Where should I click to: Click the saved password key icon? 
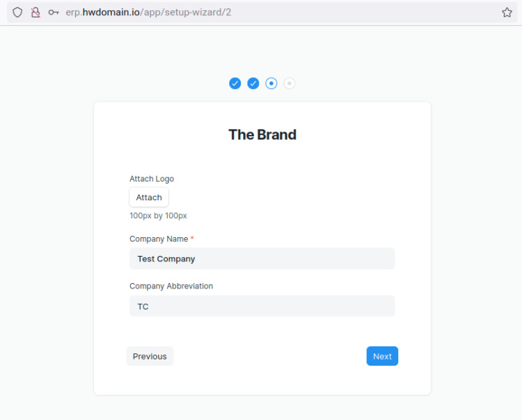[x=54, y=13]
